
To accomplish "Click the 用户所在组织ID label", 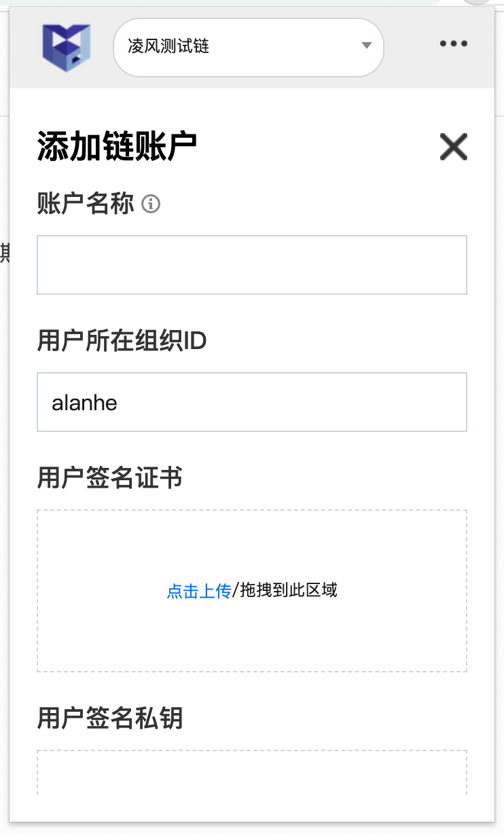I will point(122,341).
